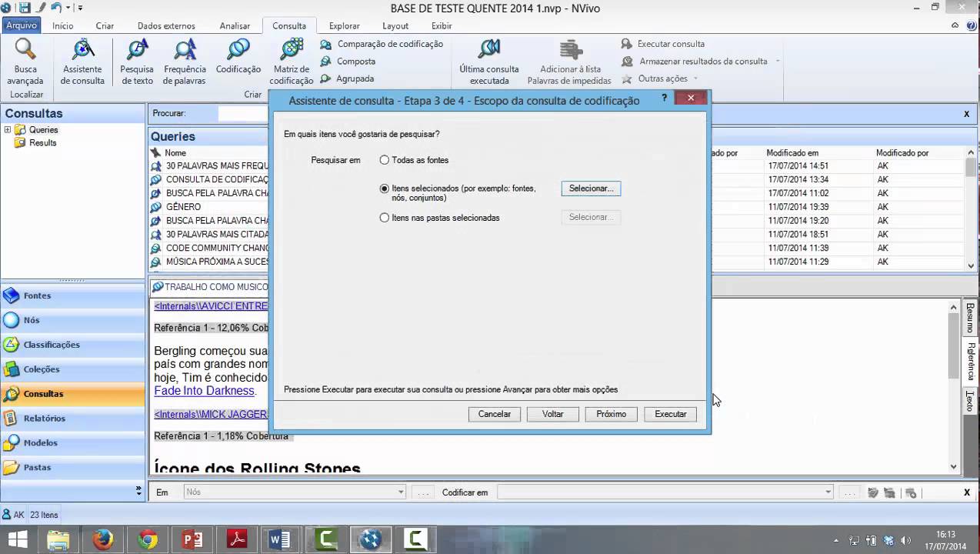The height and width of the screenshot is (554, 980).
Task: Click the help question mark in wizard
Action: point(665,98)
